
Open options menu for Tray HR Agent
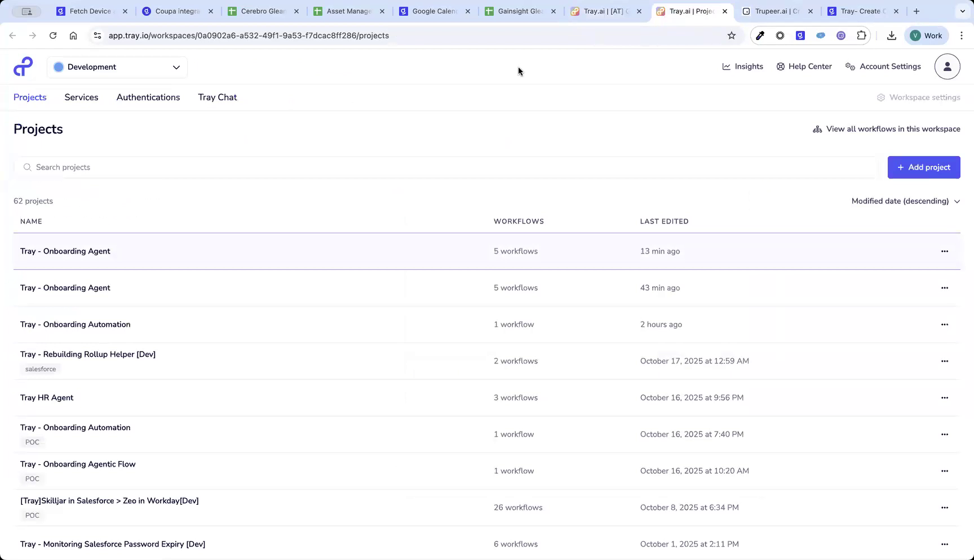point(945,398)
